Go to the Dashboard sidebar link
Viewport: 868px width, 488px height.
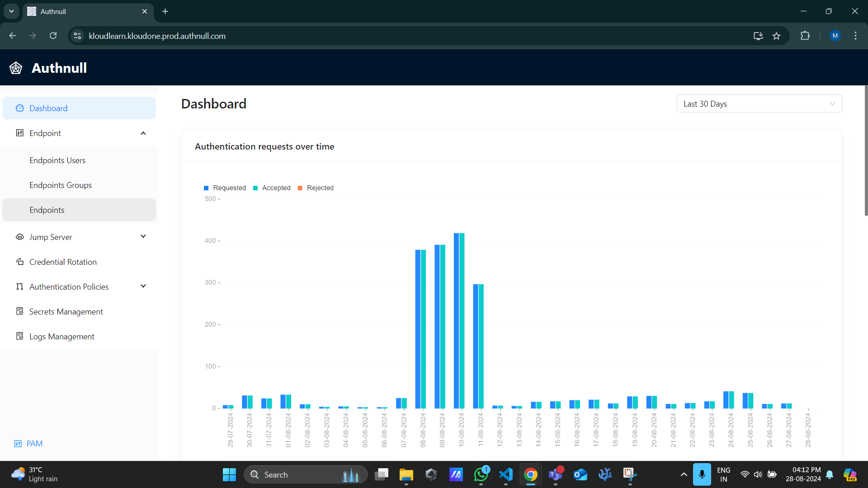48,108
